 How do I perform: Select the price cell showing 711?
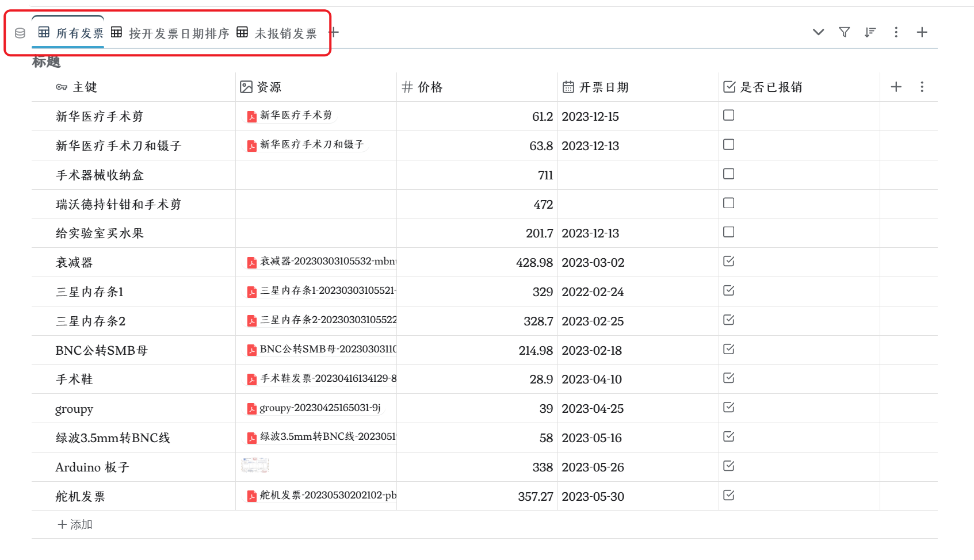[478, 175]
